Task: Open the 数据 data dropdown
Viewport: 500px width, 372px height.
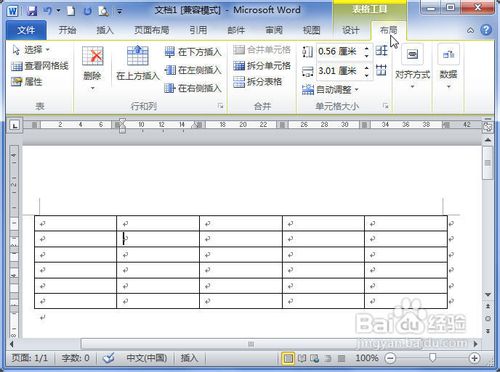Action: 448,67
